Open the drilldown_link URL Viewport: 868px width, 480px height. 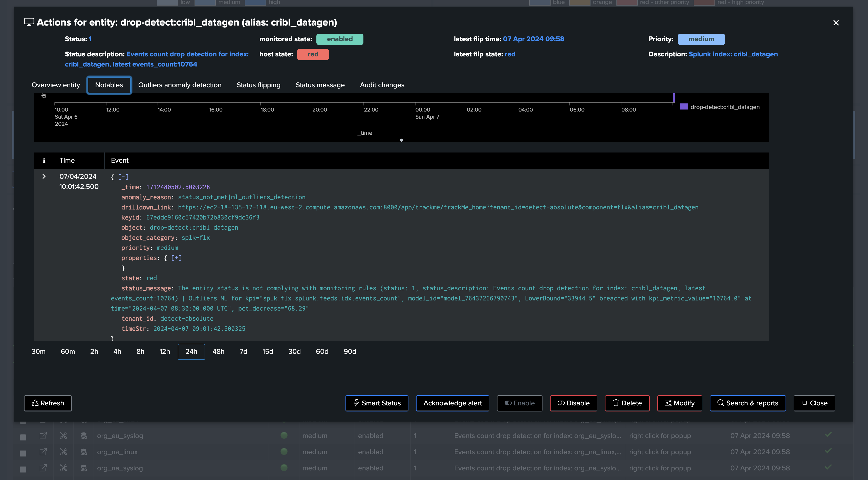pyautogui.click(x=438, y=207)
